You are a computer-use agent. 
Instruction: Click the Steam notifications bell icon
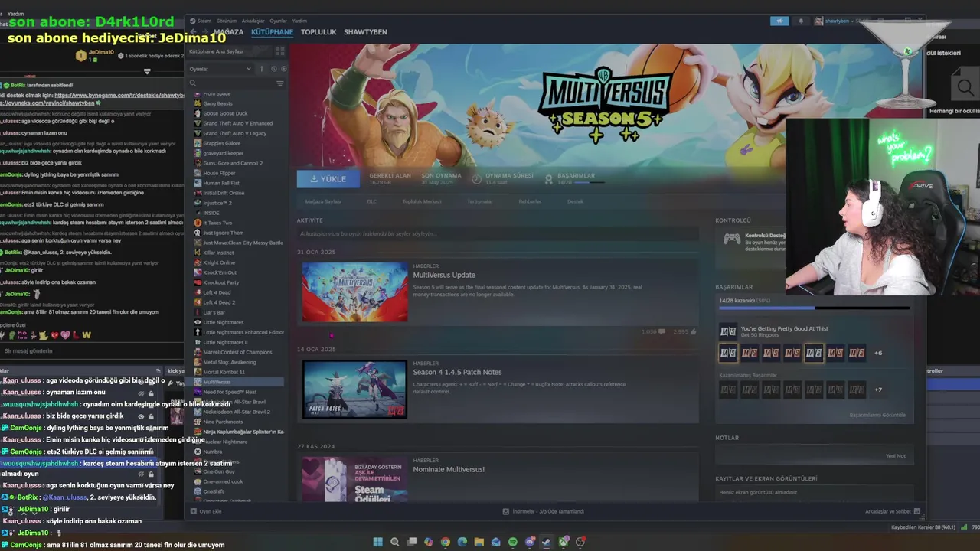[x=801, y=21]
